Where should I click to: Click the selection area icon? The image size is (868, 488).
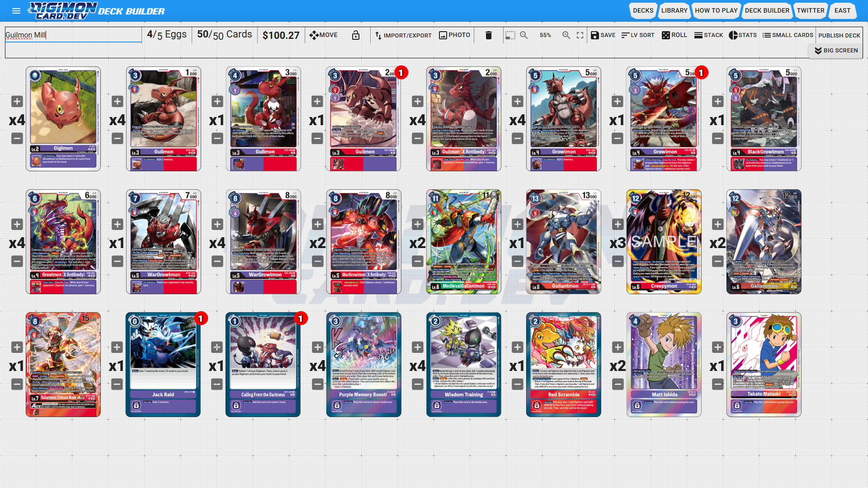pyautogui.click(x=510, y=35)
